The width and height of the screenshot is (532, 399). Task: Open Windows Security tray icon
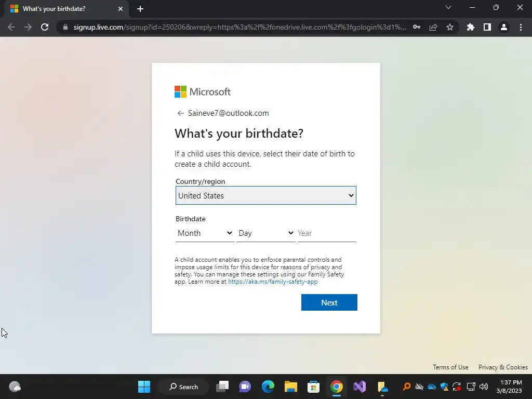coord(445,387)
